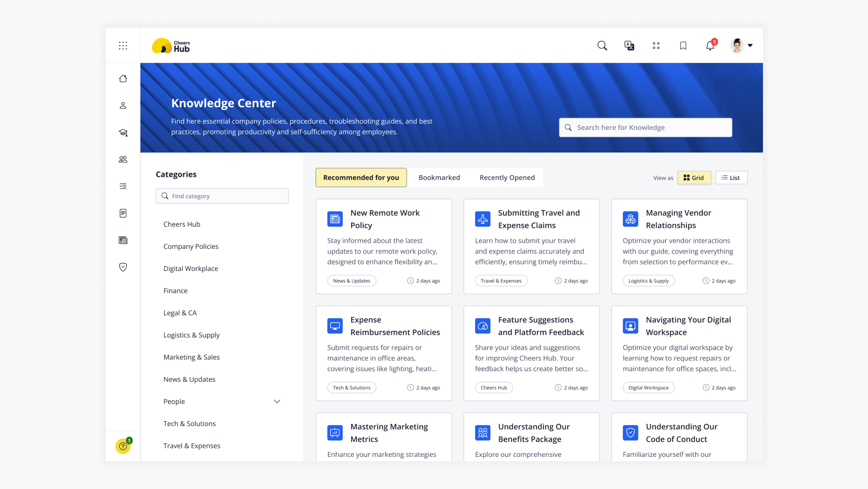
Task: Open the graduation cap learning icon
Action: coord(123,132)
